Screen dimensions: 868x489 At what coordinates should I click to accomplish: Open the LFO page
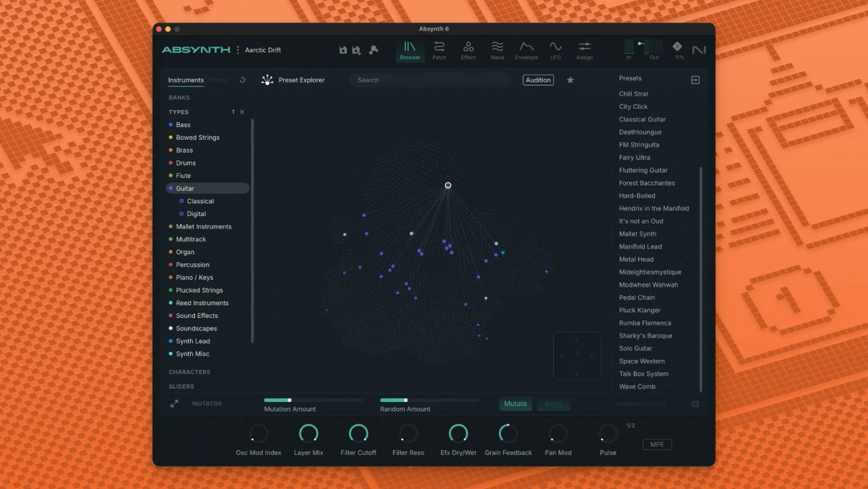[555, 50]
